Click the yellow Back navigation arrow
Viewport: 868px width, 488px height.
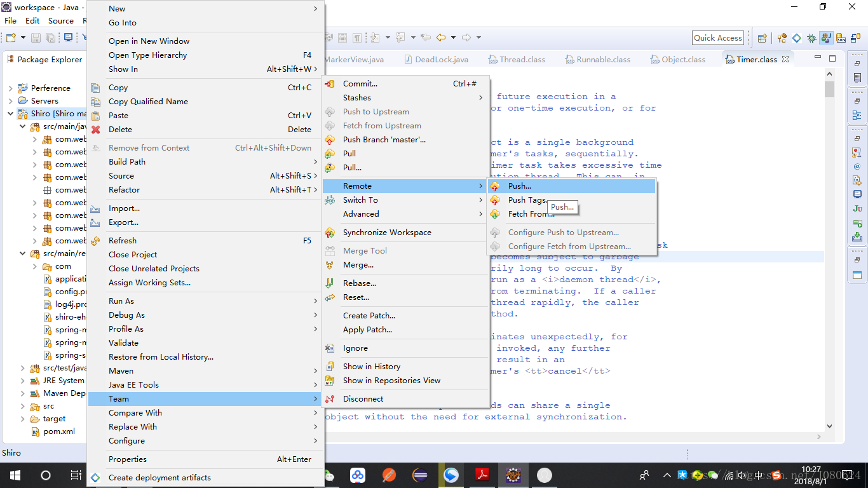[441, 38]
